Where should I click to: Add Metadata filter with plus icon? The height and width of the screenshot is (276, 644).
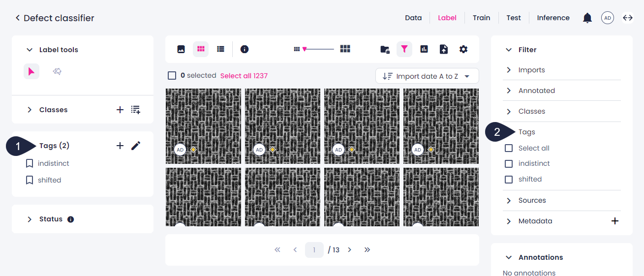point(615,221)
